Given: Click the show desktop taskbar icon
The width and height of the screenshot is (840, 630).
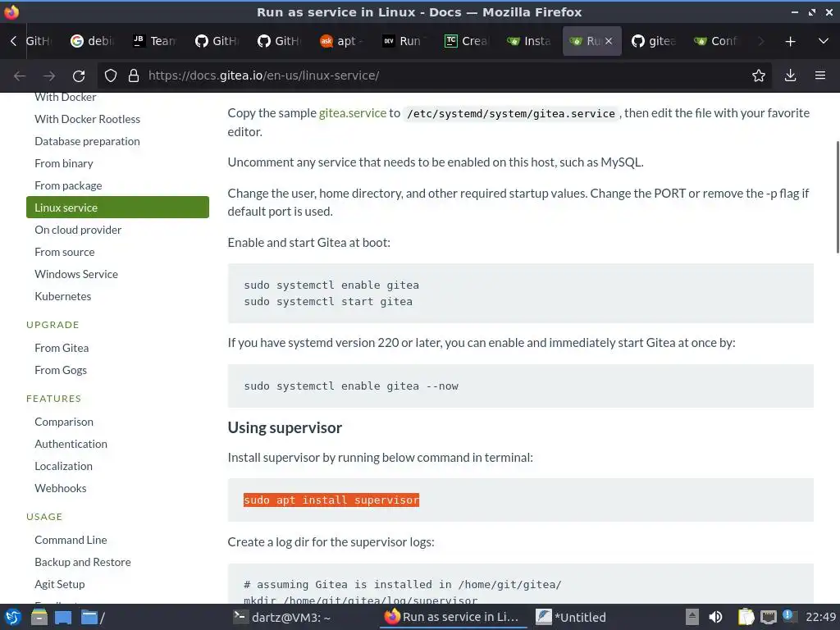Looking at the screenshot, I should pos(63,617).
